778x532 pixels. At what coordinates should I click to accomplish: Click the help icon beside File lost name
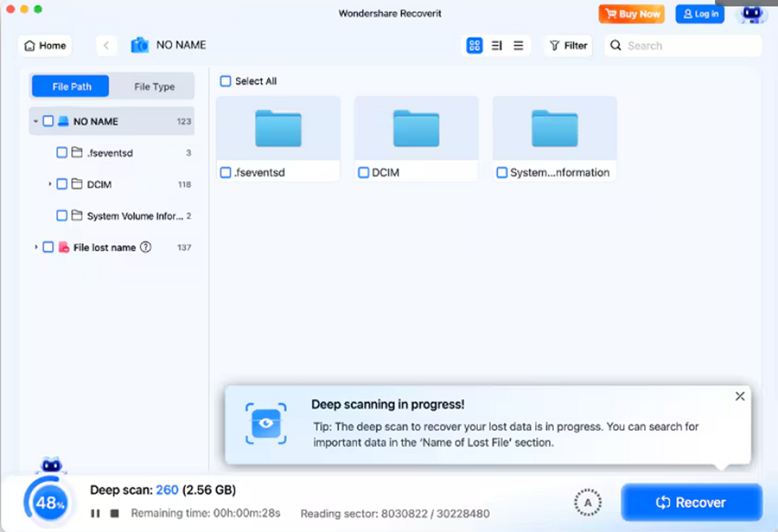point(146,247)
